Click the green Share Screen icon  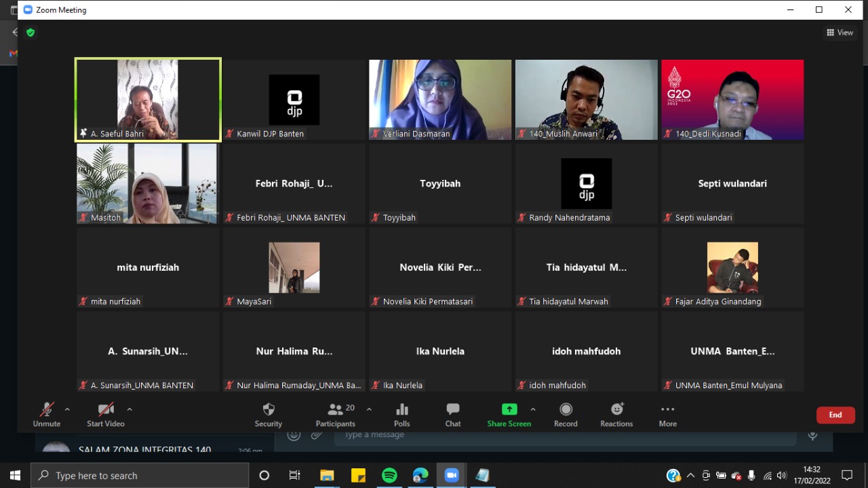509,410
